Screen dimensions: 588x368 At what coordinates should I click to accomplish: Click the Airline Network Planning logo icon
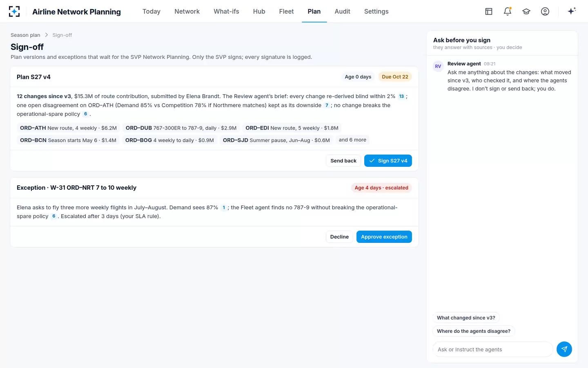click(x=14, y=11)
